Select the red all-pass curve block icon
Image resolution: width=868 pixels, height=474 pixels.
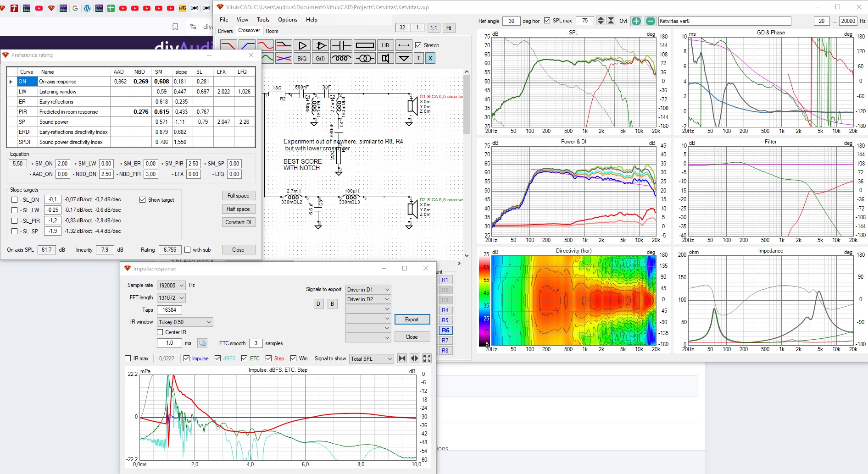[265, 45]
